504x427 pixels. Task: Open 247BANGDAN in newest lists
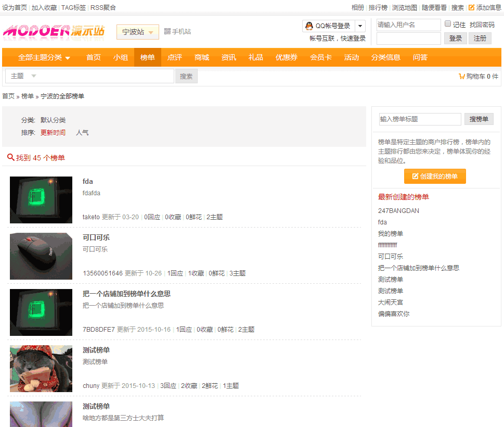[x=398, y=211]
